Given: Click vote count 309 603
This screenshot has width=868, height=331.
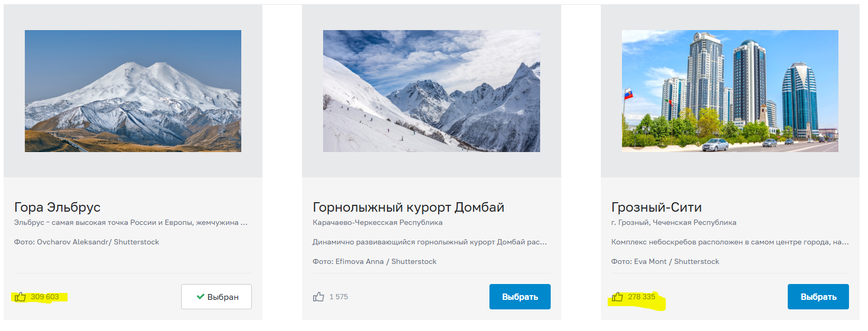Looking at the screenshot, I should click(x=45, y=297).
